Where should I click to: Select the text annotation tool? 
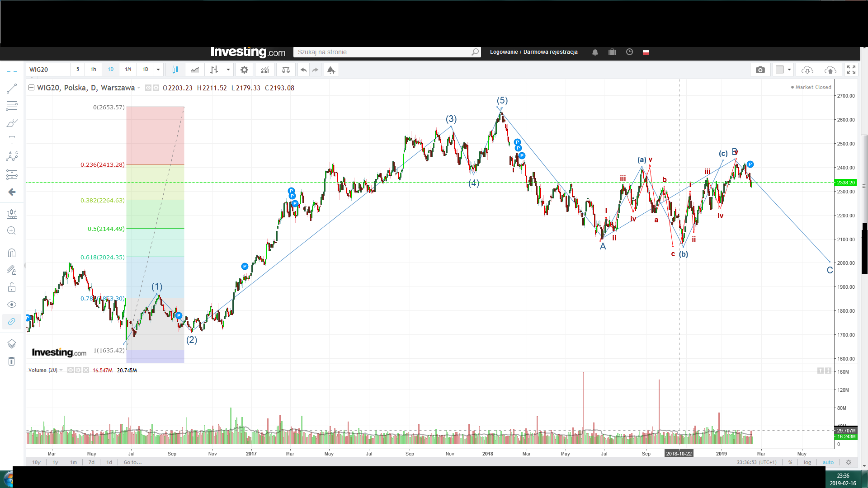[12, 140]
